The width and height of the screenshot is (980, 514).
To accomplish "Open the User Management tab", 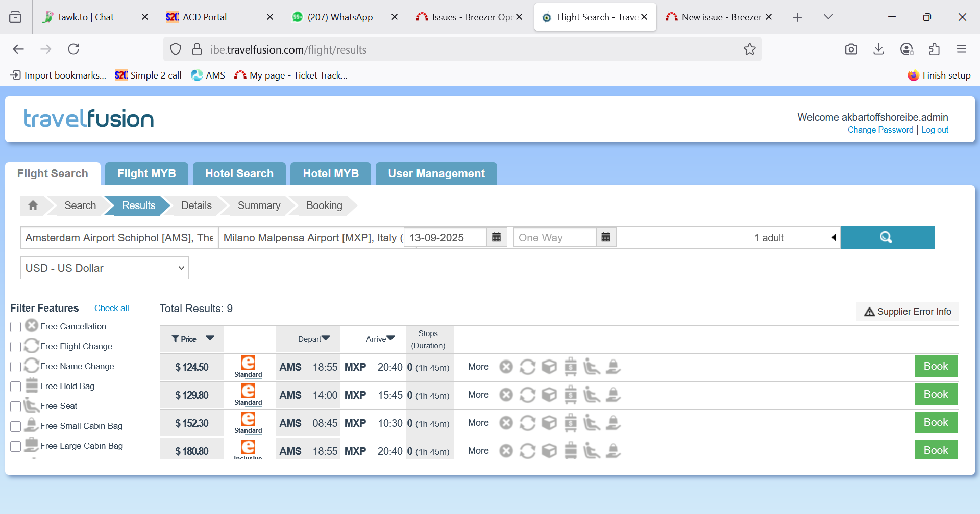I will click(x=436, y=174).
